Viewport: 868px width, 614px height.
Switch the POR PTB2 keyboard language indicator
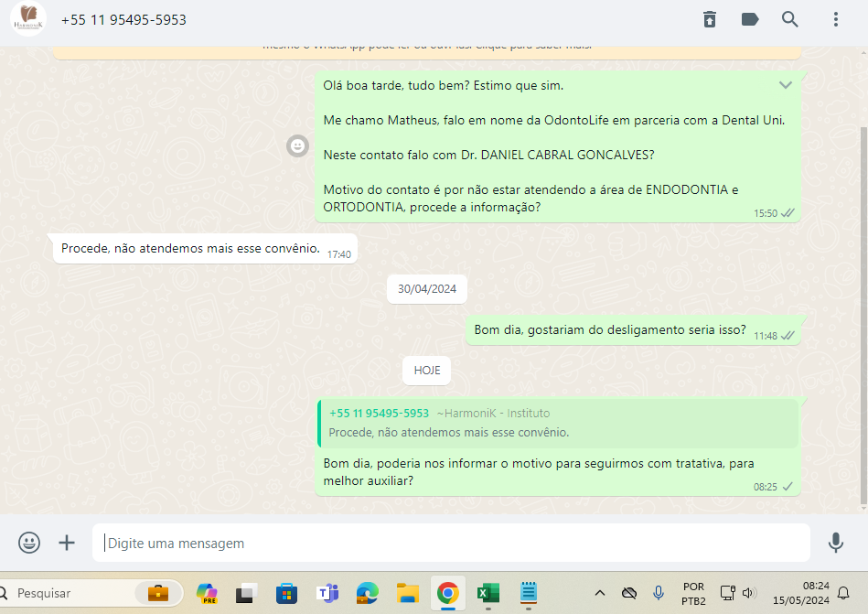coord(693,593)
